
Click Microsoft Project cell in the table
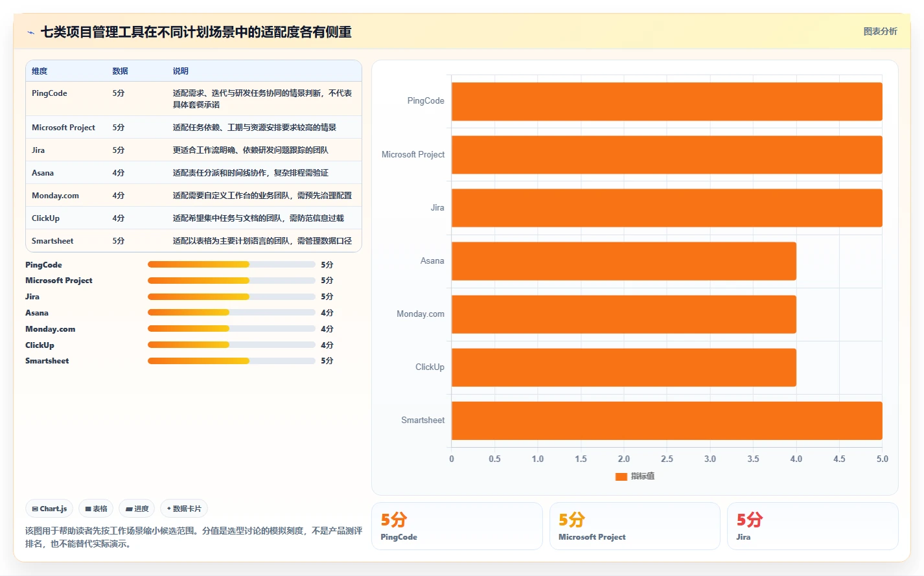(x=64, y=128)
